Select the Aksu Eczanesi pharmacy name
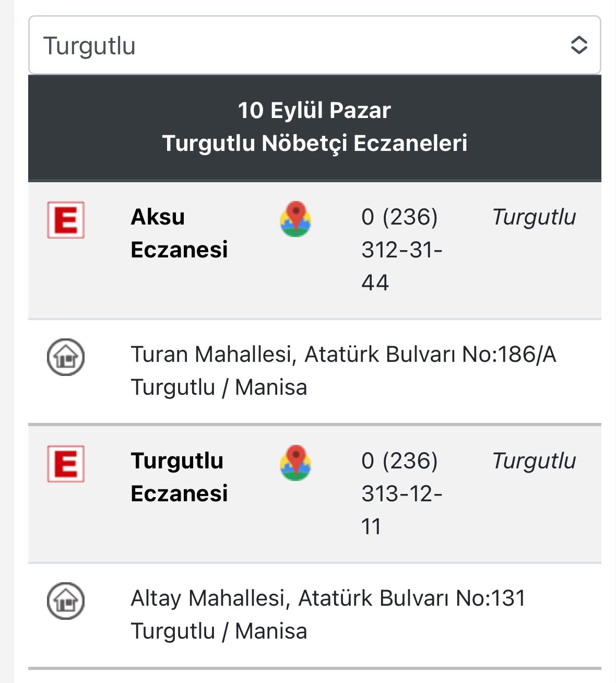 (179, 233)
